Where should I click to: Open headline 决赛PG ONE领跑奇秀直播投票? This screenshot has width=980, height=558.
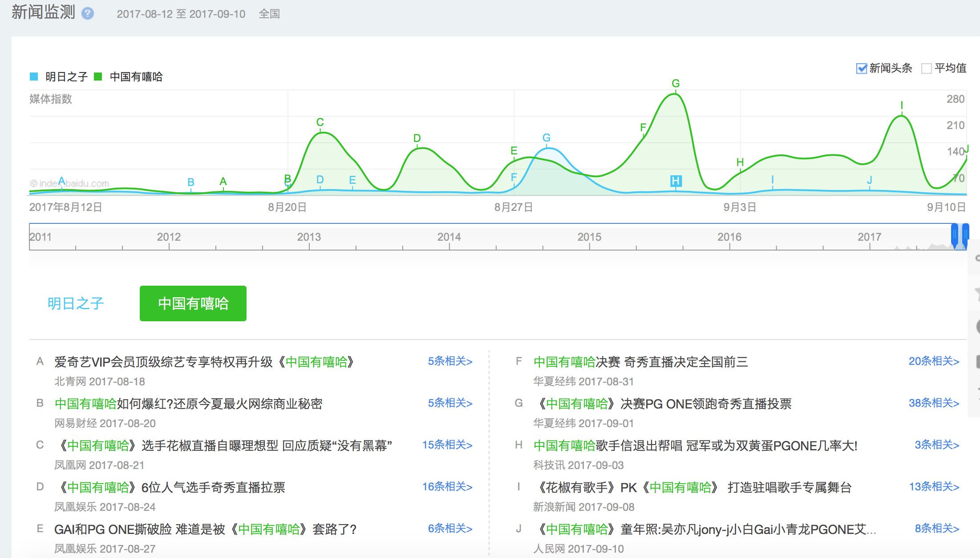pyautogui.click(x=662, y=404)
